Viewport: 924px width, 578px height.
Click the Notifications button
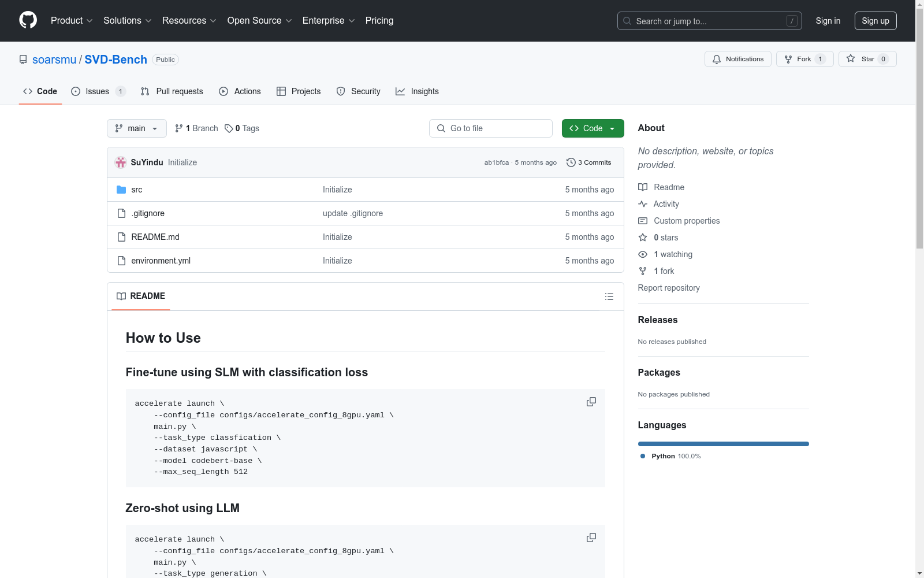click(x=737, y=59)
